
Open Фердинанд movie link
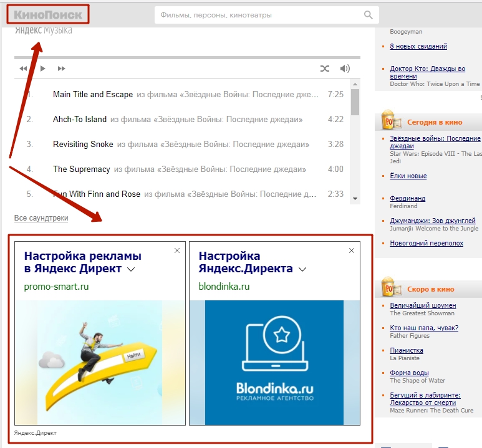(408, 198)
